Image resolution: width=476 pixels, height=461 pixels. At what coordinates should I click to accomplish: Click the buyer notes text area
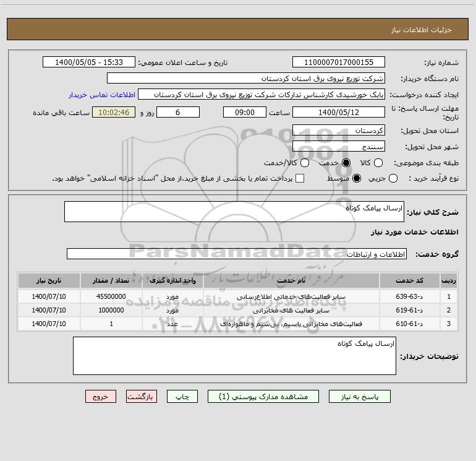tap(234, 356)
